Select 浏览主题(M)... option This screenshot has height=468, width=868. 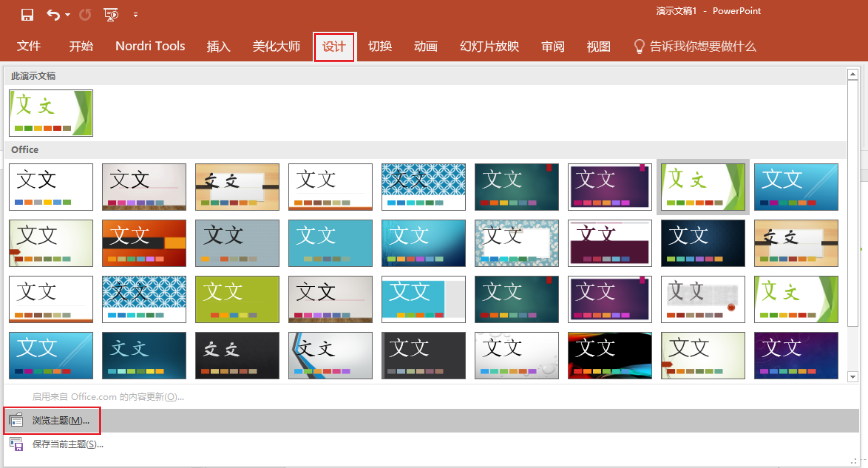(61, 420)
